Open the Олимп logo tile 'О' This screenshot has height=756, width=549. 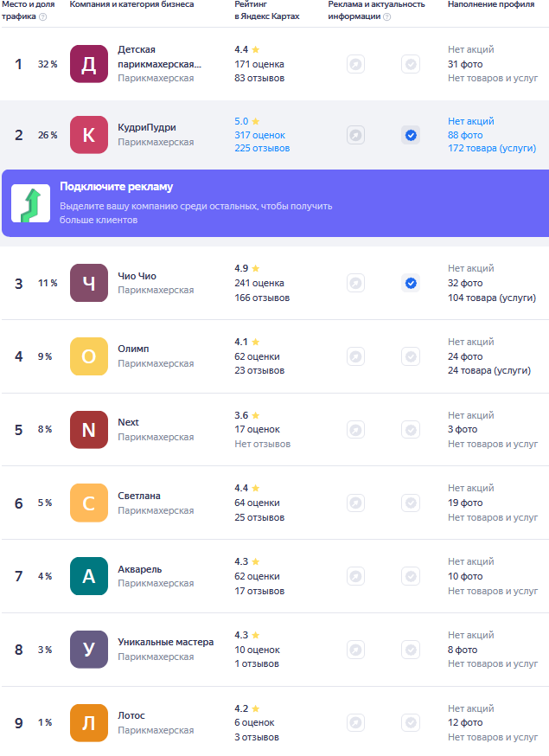(x=89, y=356)
